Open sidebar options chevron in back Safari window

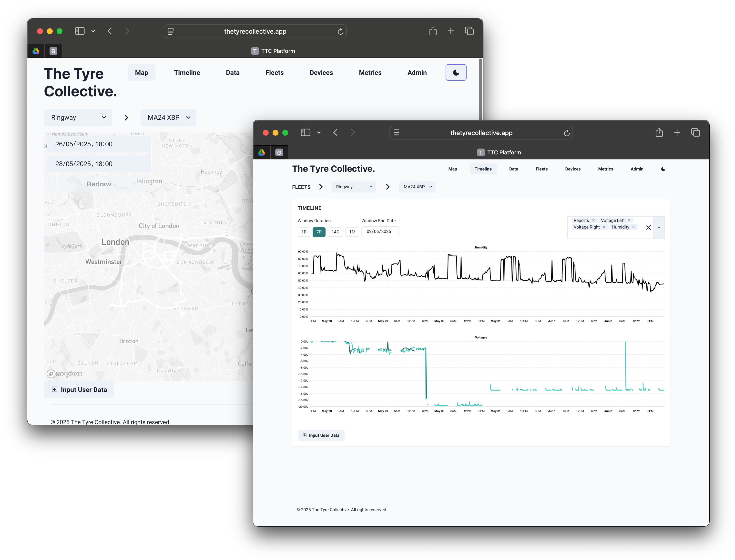click(93, 31)
